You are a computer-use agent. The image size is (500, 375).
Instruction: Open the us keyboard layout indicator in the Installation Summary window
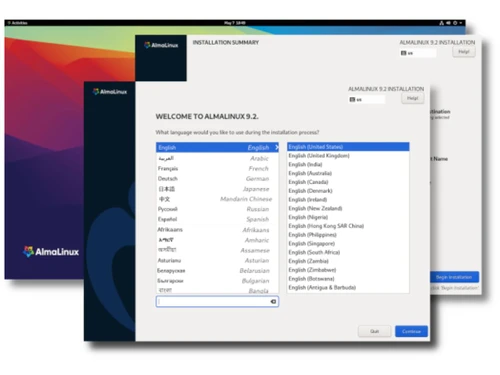coord(418,53)
